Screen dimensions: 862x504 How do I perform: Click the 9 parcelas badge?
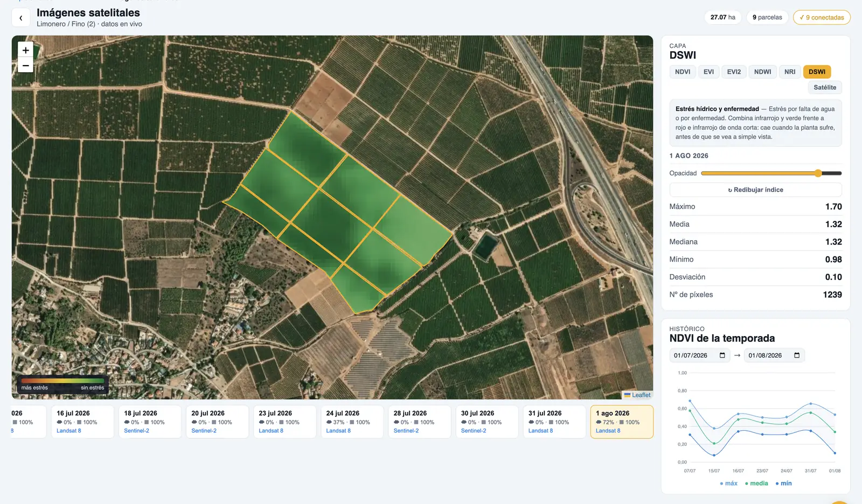tap(767, 17)
